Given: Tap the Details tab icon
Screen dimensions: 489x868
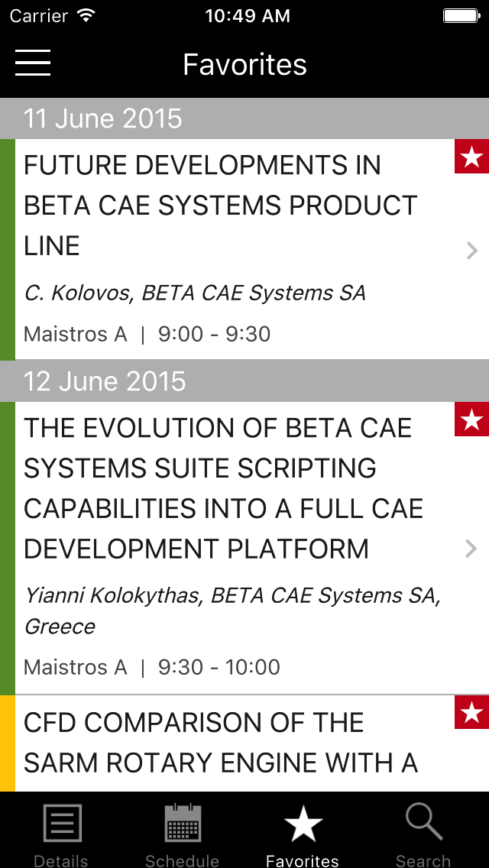Looking at the screenshot, I should (x=61, y=825).
